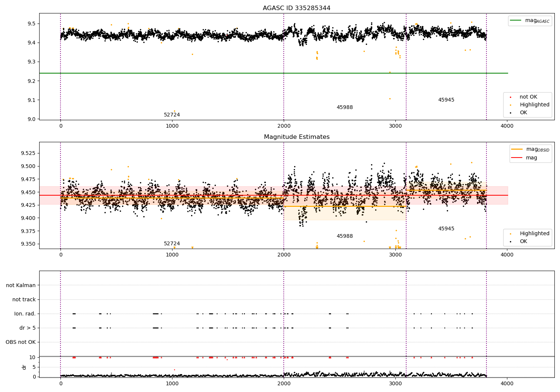Click the 'dr > 5' row label
The image size is (560, 392).
(x=28, y=328)
